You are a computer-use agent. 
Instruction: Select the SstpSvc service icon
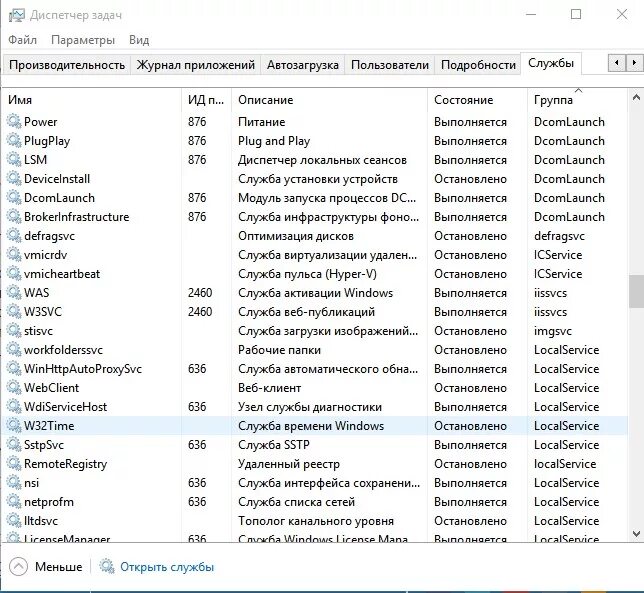click(14, 445)
